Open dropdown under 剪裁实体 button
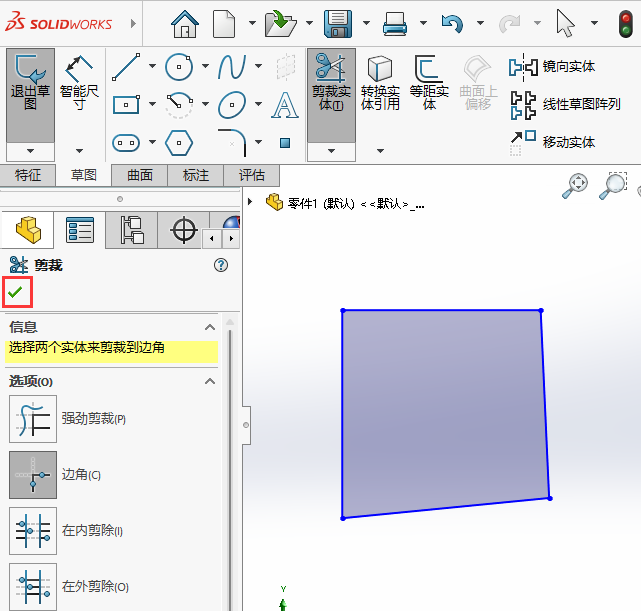Screen dimensions: 641x611 click(x=332, y=151)
